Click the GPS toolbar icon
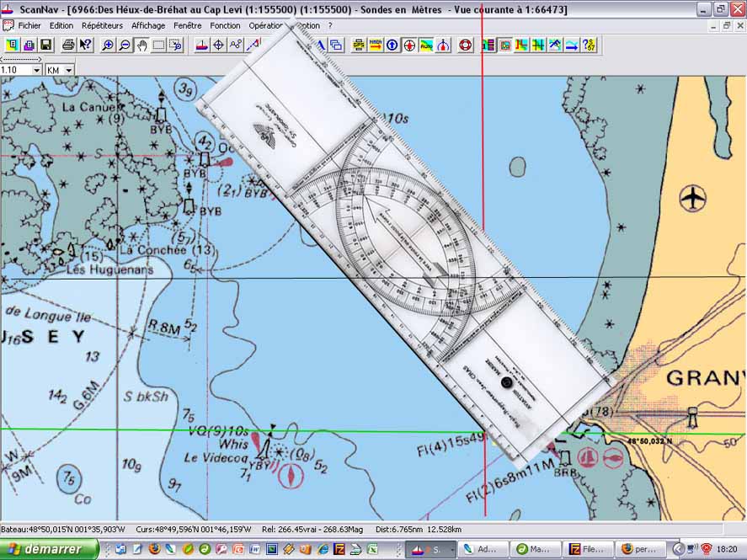 359,45
